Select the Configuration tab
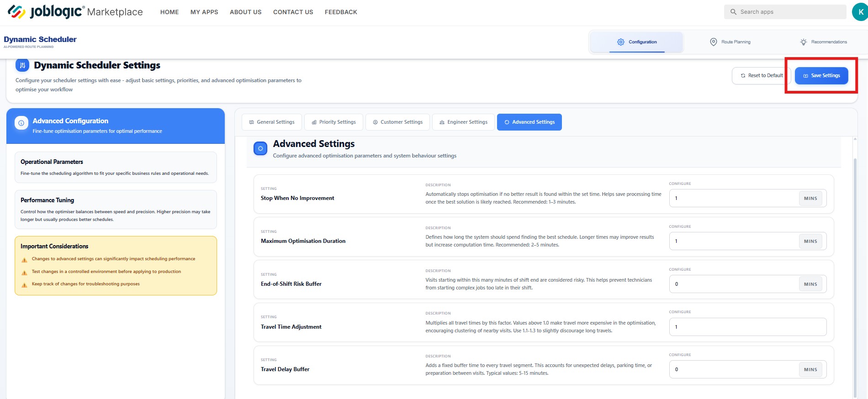The image size is (868, 399). [x=637, y=42]
